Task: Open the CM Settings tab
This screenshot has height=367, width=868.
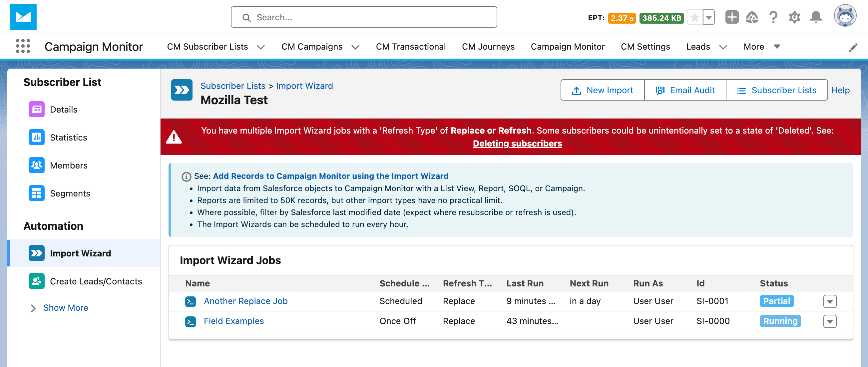Action: click(x=645, y=47)
